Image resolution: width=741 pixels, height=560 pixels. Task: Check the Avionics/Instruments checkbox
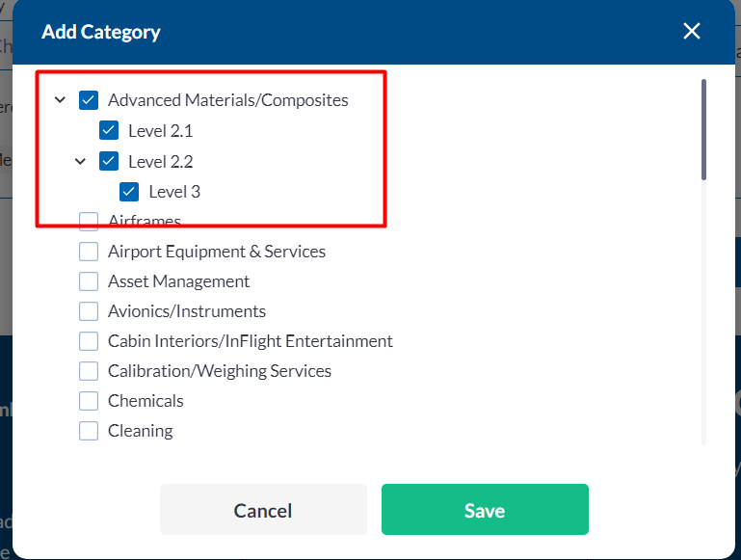click(x=89, y=311)
